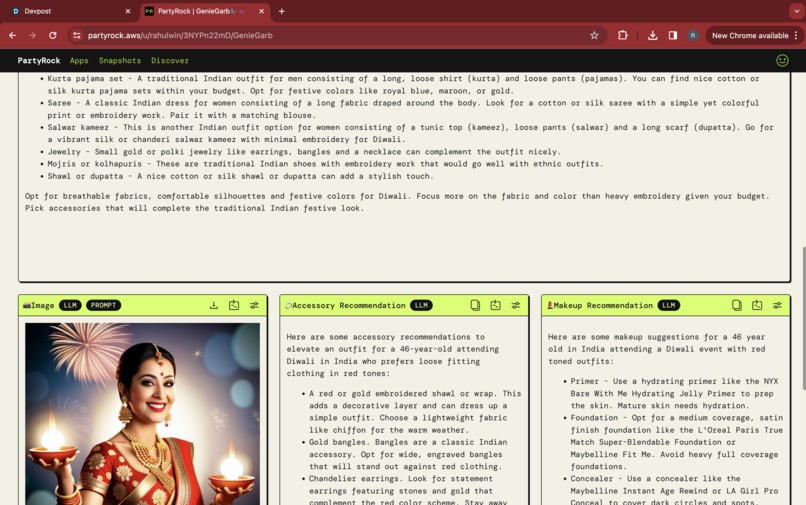This screenshot has width=806, height=505.
Task: Copy the Makeup Recommendation text
Action: [737, 305]
